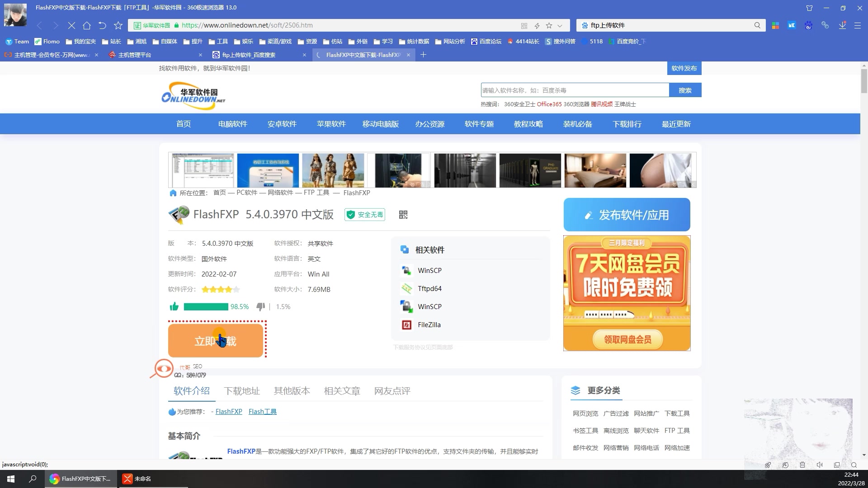Open Windows Start menu
Image resolution: width=868 pixels, height=488 pixels.
pyautogui.click(x=11, y=479)
